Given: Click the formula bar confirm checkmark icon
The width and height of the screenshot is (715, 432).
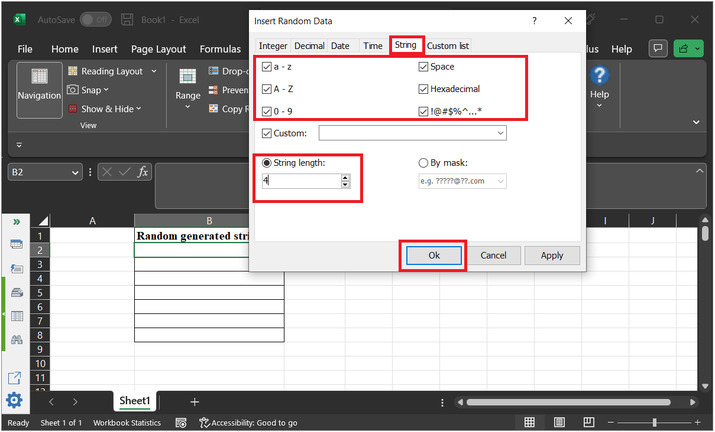Looking at the screenshot, I should [x=124, y=172].
